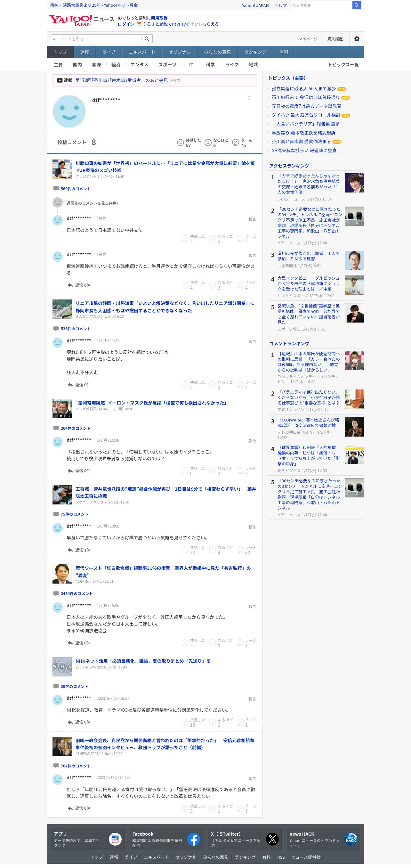Click the うーん icon in the profile summary
Screen dimensions: 411x868
coord(236,143)
